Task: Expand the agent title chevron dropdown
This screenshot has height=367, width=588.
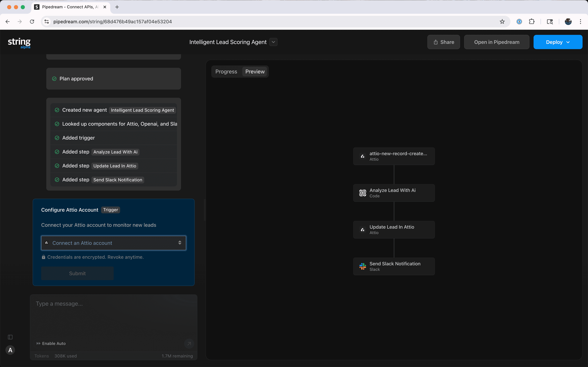Action: (x=273, y=42)
